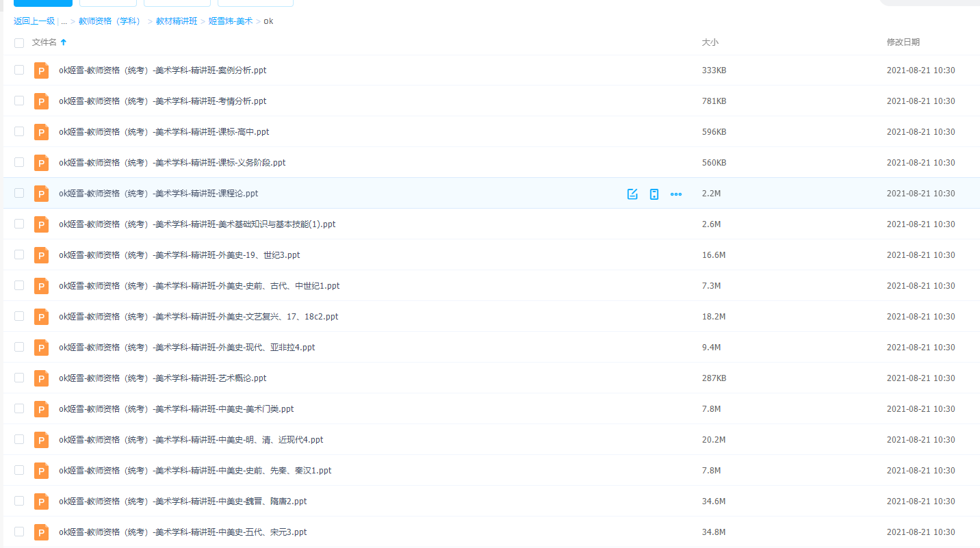Check the box for 案例分析.ppt
Screen dimensions: 980x548
pos(19,70)
